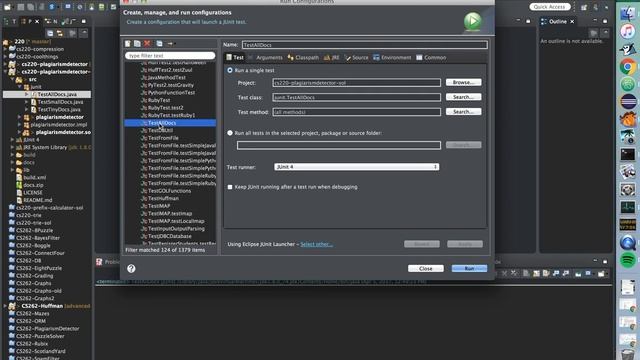Click Search... next to Test class
The image size is (640, 360).
463,97
